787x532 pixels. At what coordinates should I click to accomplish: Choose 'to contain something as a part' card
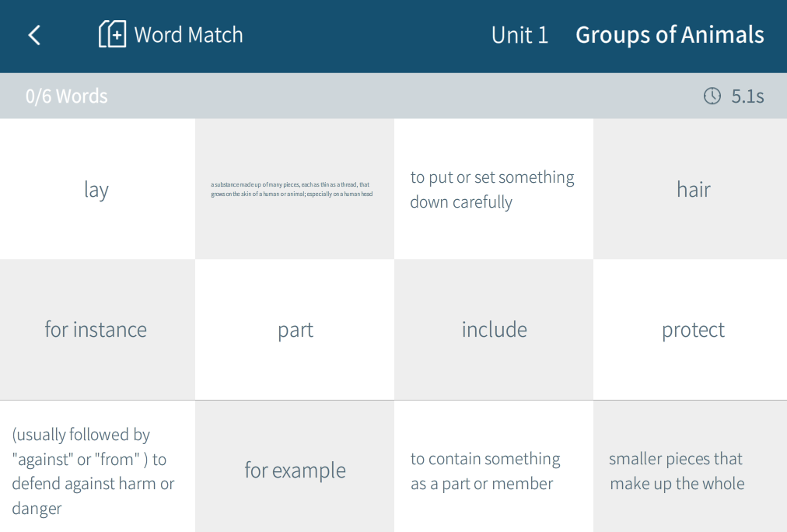click(x=494, y=471)
